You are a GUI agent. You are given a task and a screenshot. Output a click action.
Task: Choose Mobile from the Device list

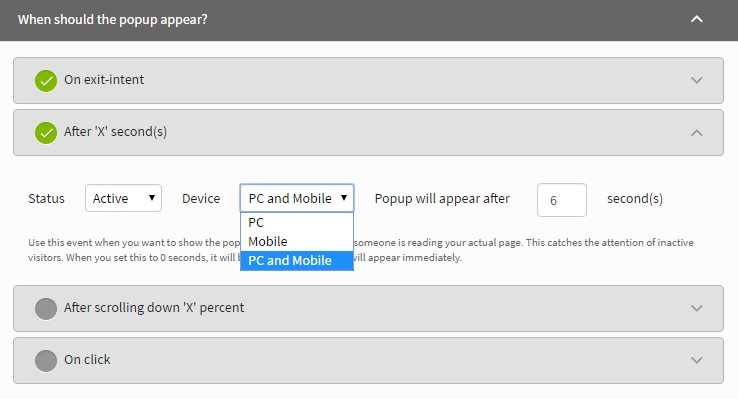tap(297, 241)
